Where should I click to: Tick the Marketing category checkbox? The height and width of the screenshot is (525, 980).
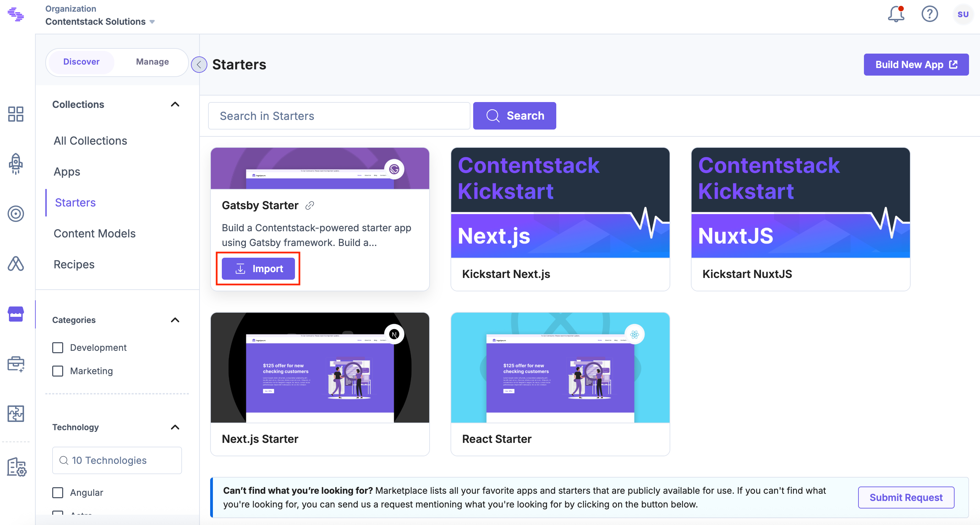tap(58, 371)
